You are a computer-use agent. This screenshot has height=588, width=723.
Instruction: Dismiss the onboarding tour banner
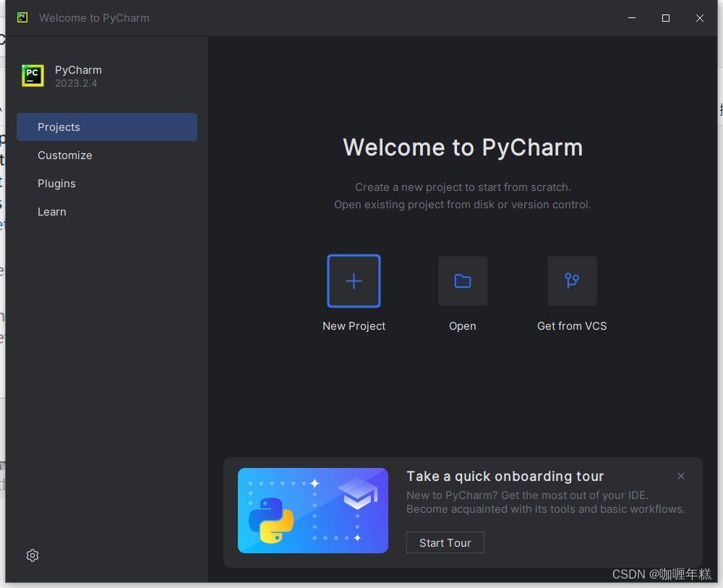point(680,476)
